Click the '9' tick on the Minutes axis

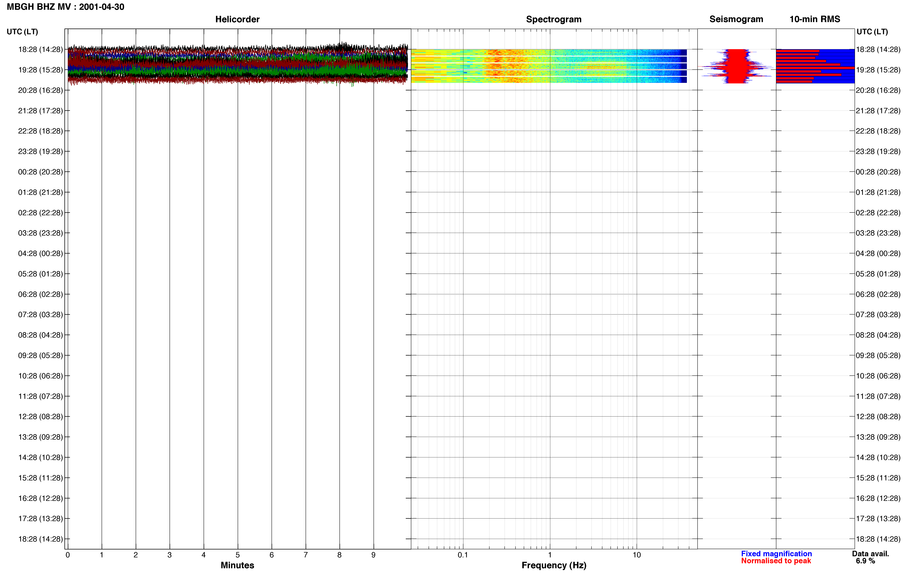(373, 555)
